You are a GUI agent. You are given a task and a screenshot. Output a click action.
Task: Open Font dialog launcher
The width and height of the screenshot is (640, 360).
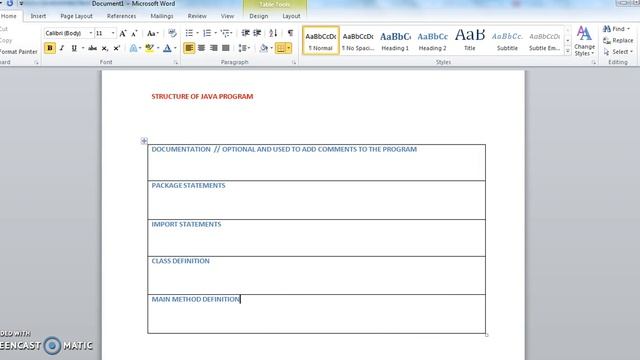coord(176,62)
